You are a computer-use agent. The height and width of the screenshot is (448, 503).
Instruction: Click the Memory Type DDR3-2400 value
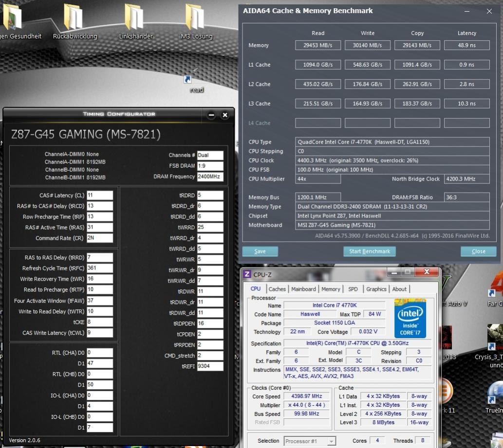(392, 207)
